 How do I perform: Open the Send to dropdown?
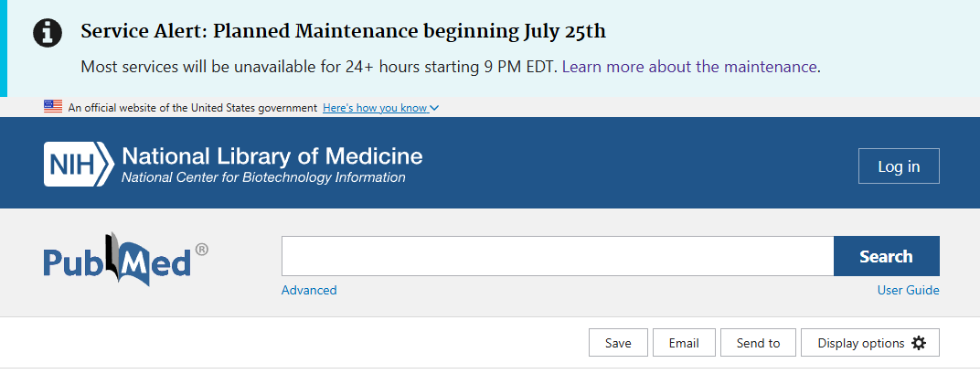tap(758, 343)
